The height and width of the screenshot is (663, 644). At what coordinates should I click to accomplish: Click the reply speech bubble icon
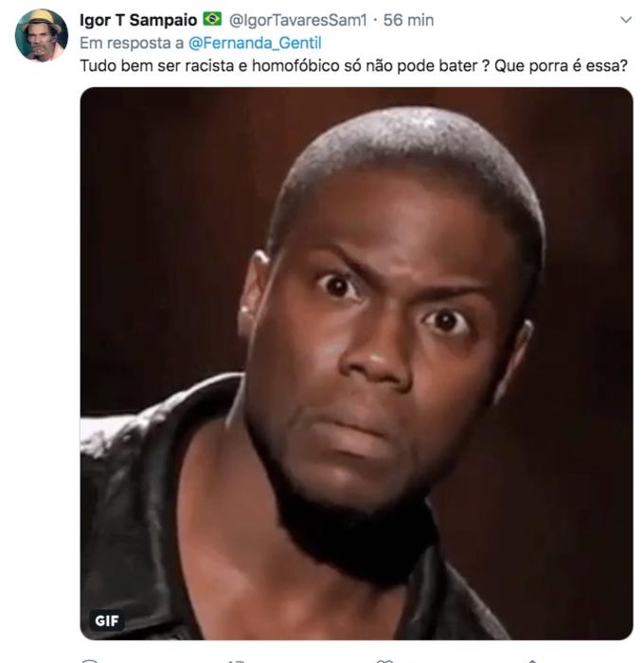point(90,661)
